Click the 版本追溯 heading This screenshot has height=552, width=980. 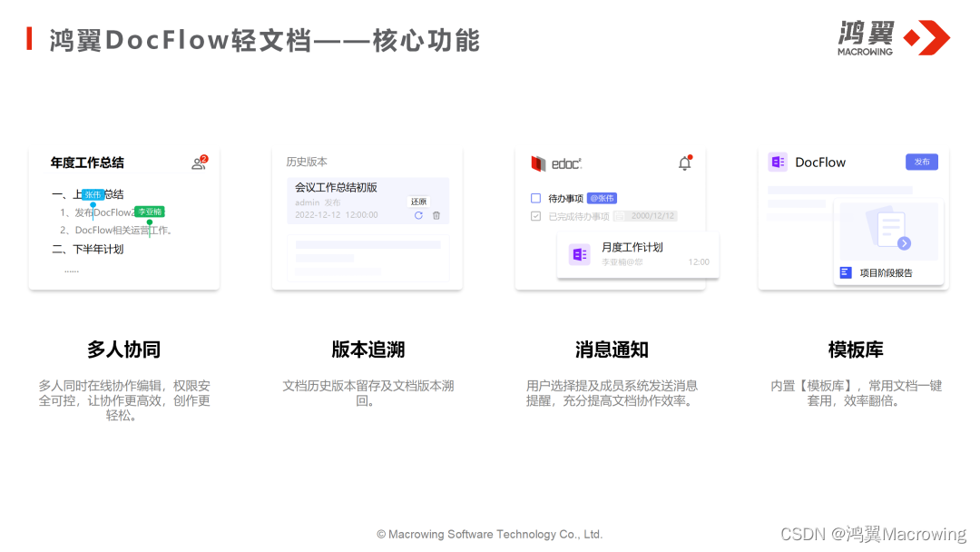(368, 349)
